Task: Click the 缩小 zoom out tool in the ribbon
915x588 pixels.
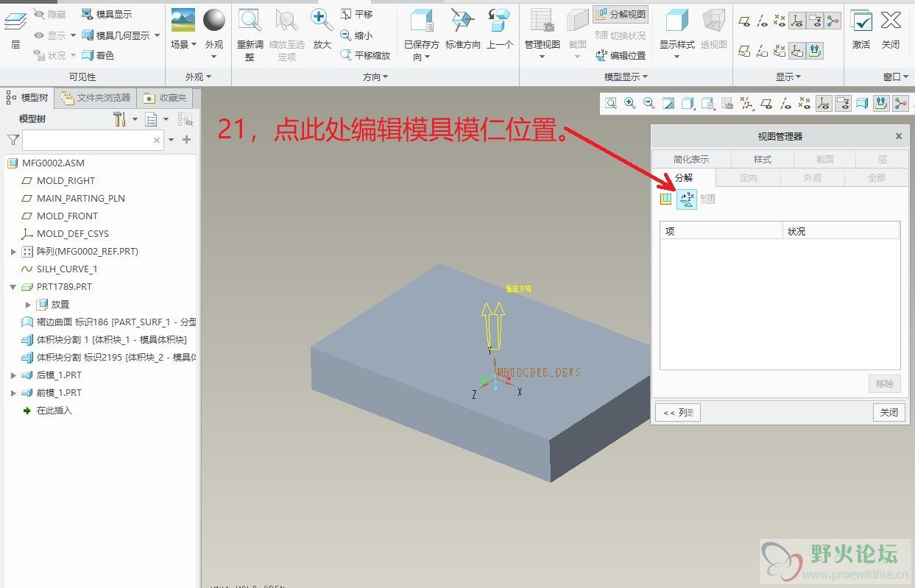Action: (357, 35)
